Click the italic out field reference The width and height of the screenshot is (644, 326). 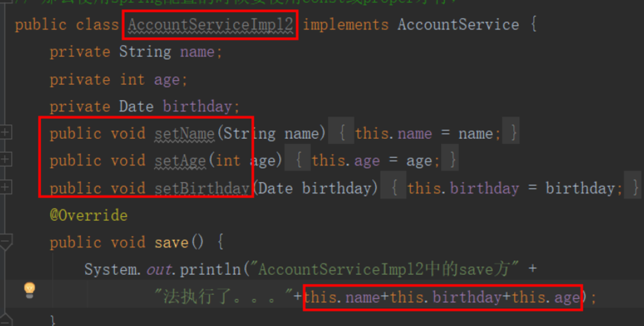[x=159, y=270]
